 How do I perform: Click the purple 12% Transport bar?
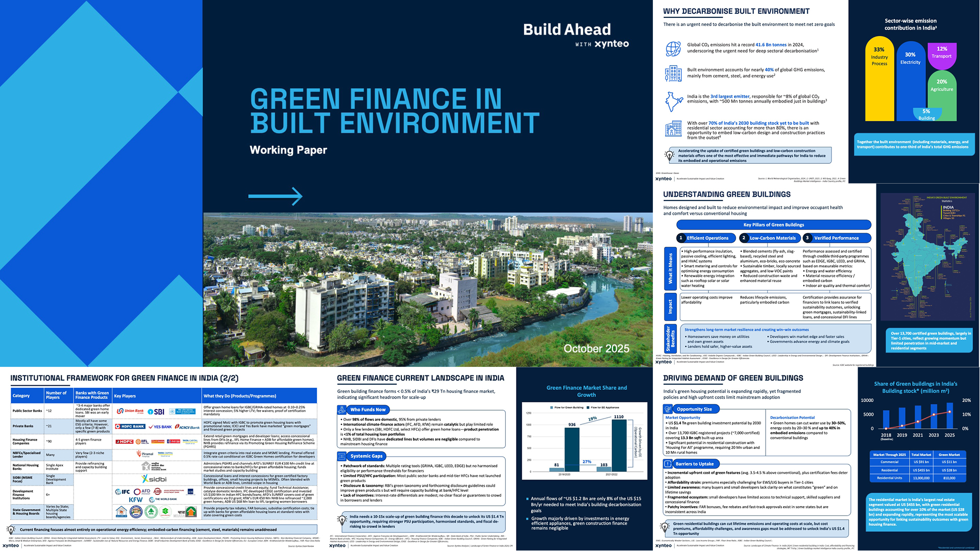[942, 55]
